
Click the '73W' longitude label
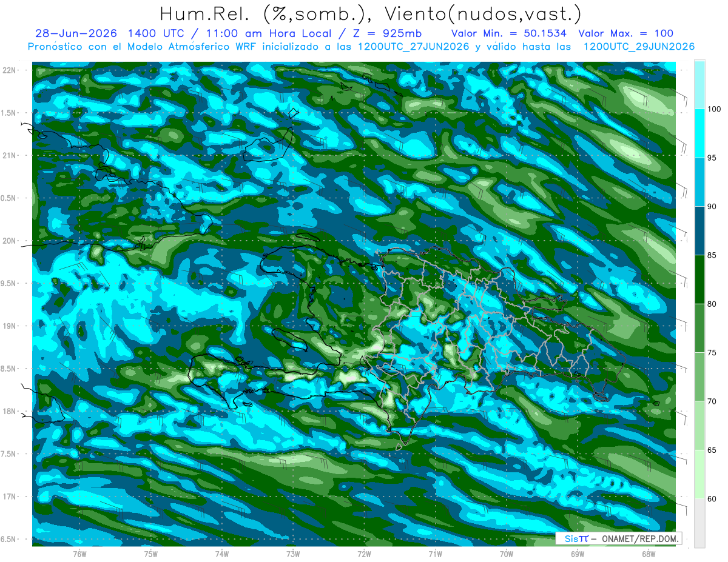click(x=293, y=554)
